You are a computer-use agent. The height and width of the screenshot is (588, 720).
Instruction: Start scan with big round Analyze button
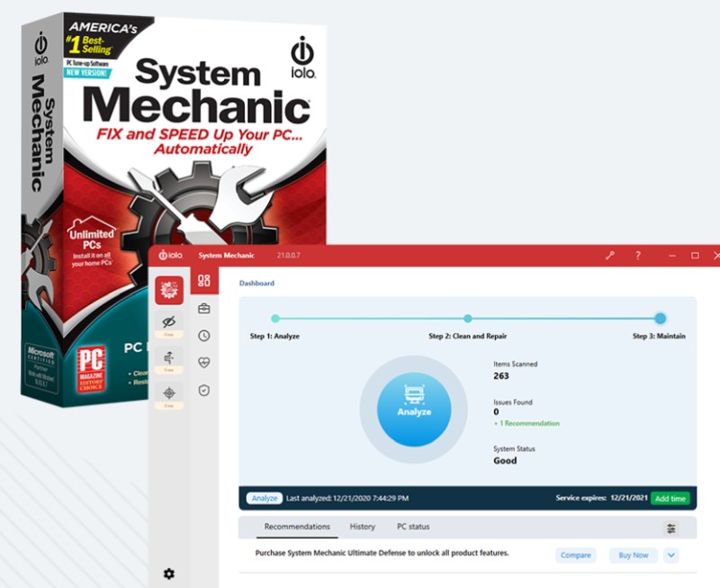(414, 410)
